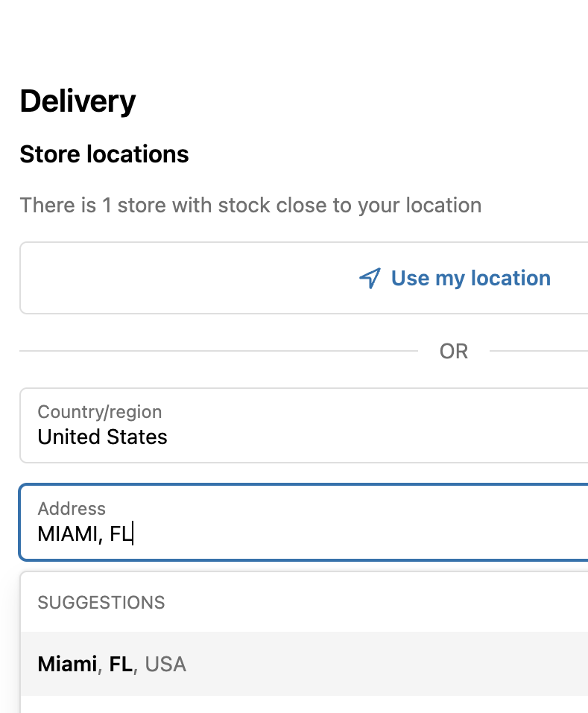Choose the 'Miami, FL, USA' suggestion
Image resolution: width=588 pixels, height=713 pixels.
pyautogui.click(x=304, y=664)
